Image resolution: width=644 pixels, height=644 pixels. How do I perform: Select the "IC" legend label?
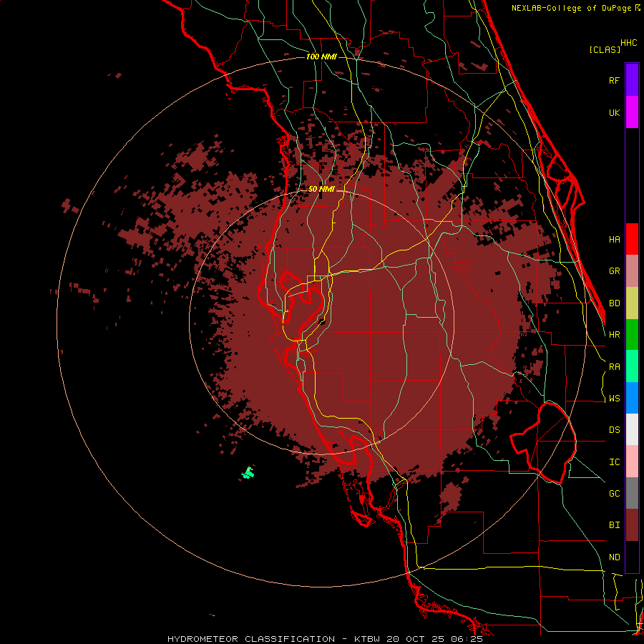pyautogui.click(x=615, y=462)
